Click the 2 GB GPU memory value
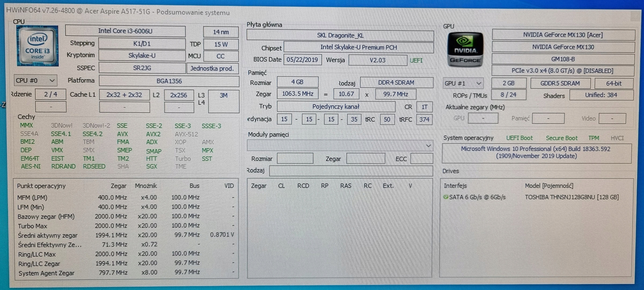 pyautogui.click(x=508, y=83)
